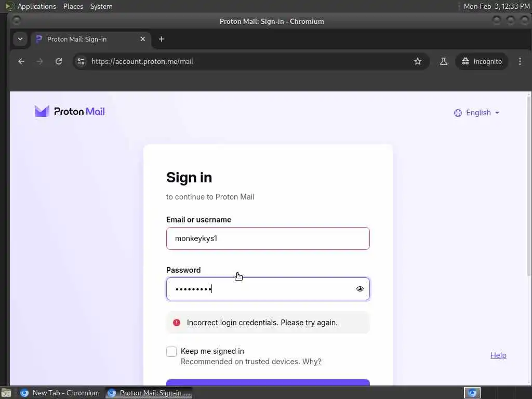Open the Chromium three-dot menu
The width and height of the screenshot is (532, 399).
point(520,61)
